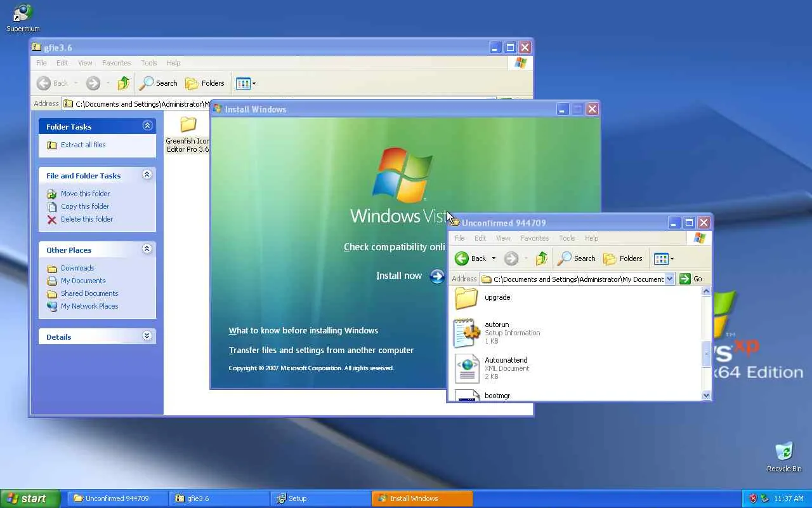Screen dimensions: 812x508
Task: Open Edit menu in gfie3.6 window
Action: click(62, 63)
